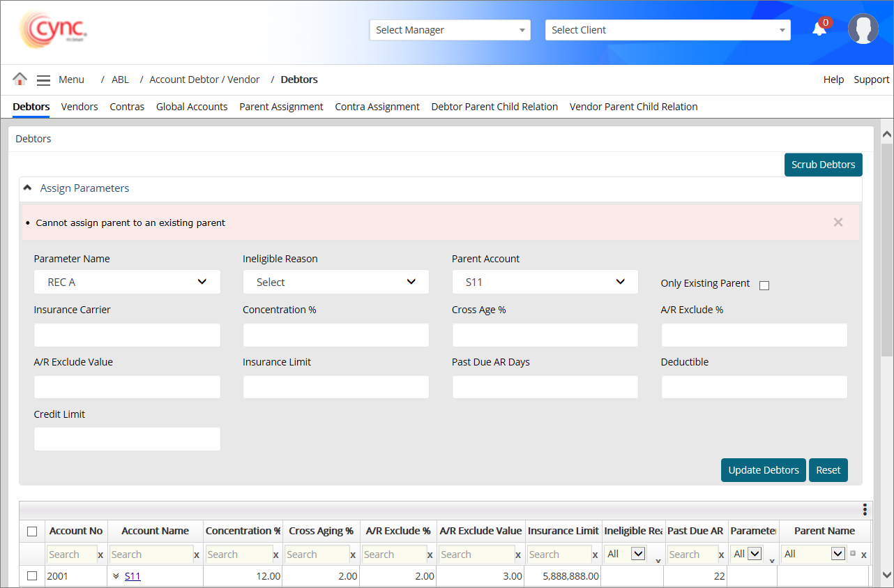Image resolution: width=894 pixels, height=588 pixels.
Task: Select the checkbox for account 2001
Action: click(x=32, y=576)
